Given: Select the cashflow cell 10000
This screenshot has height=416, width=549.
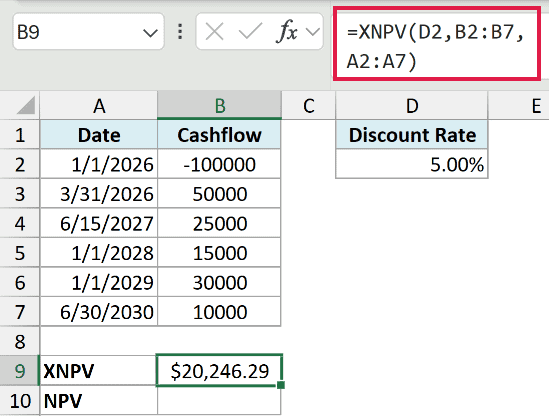Looking at the screenshot, I should (x=219, y=312).
